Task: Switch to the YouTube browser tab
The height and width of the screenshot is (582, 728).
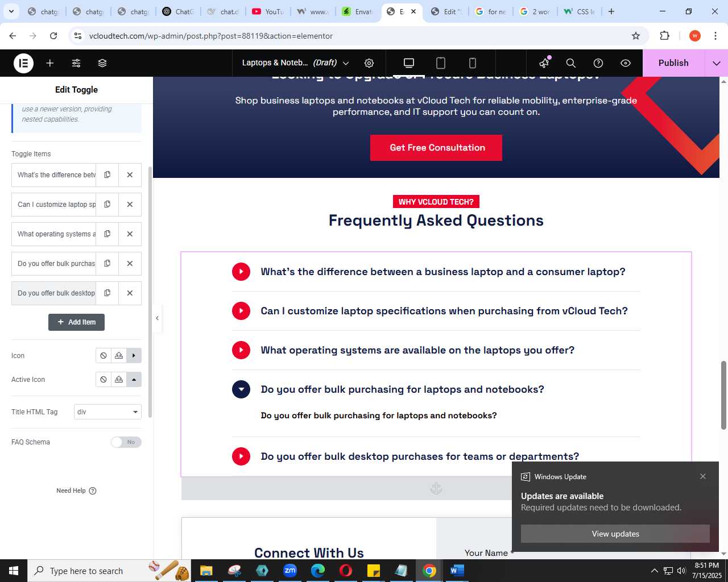Action: coord(267,11)
